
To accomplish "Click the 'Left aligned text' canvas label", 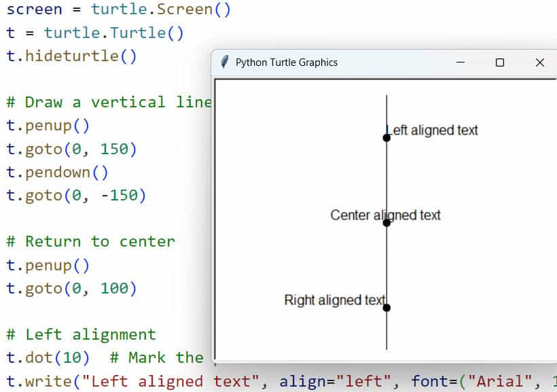I will [x=433, y=130].
